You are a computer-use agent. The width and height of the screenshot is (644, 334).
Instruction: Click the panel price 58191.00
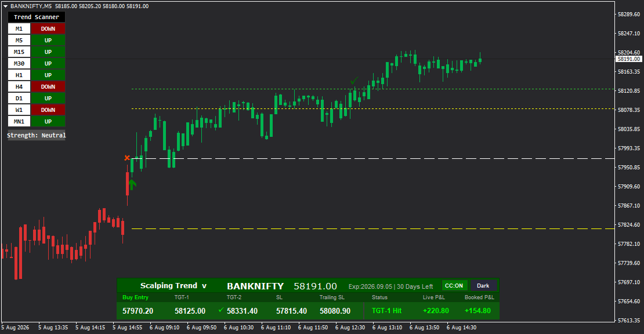coord(315,286)
